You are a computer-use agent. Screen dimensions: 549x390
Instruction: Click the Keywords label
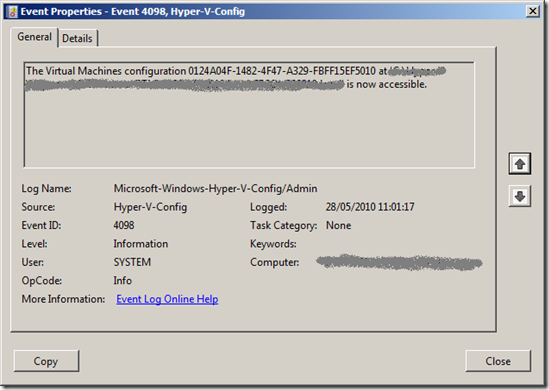coord(273,244)
